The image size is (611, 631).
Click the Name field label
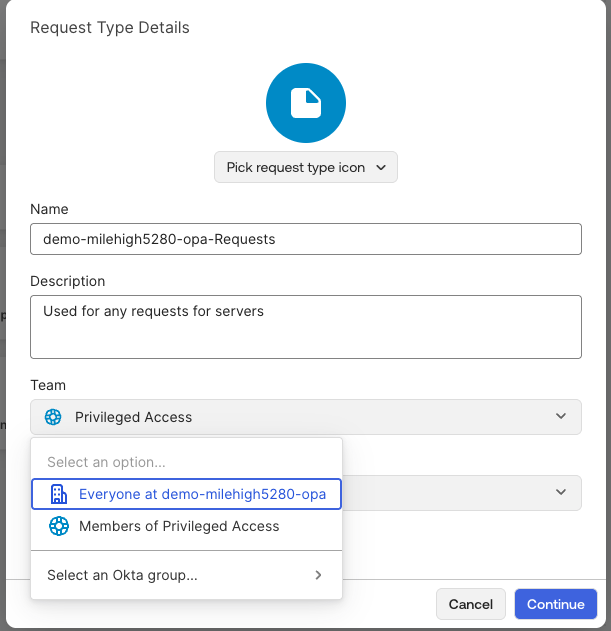(x=49, y=209)
